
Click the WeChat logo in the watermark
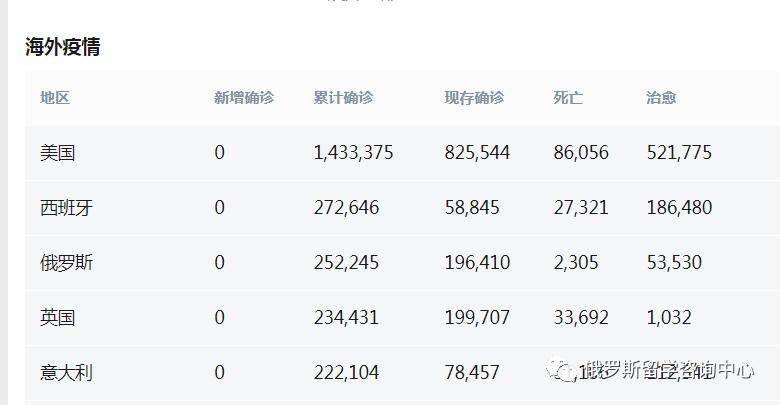559,371
